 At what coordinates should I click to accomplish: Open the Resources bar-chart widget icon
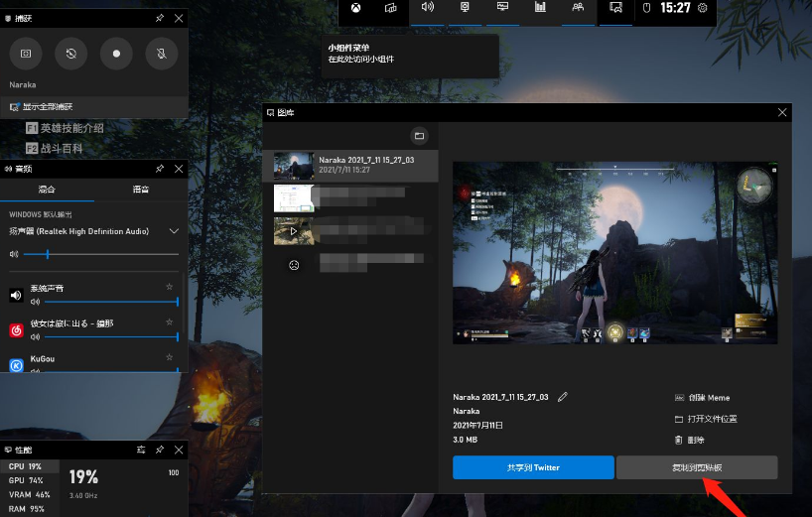point(540,7)
